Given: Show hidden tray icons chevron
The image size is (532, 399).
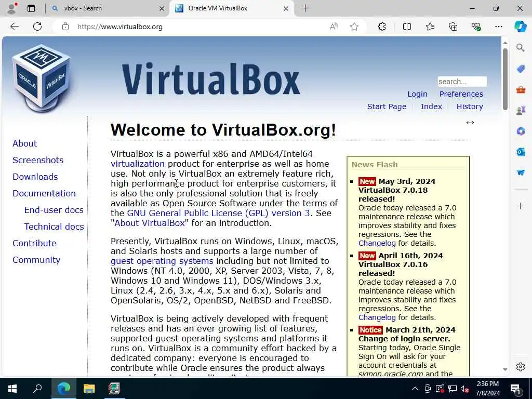Looking at the screenshot, I should 415,389.
